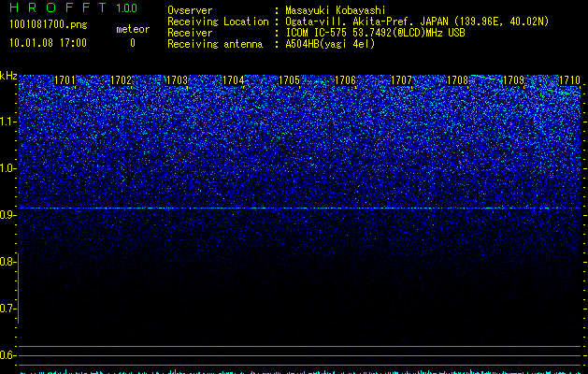Screen dimensions: 588x374
Task: Click the 1710 time marker
Action: pyautogui.click(x=569, y=80)
